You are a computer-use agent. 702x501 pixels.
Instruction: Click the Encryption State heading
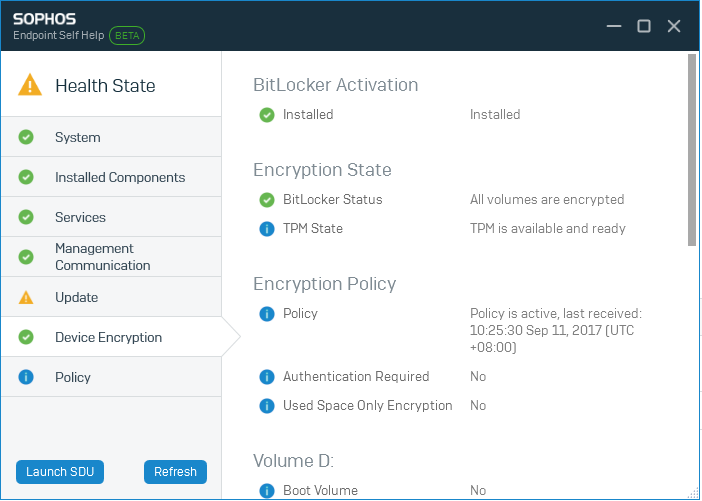pos(322,170)
